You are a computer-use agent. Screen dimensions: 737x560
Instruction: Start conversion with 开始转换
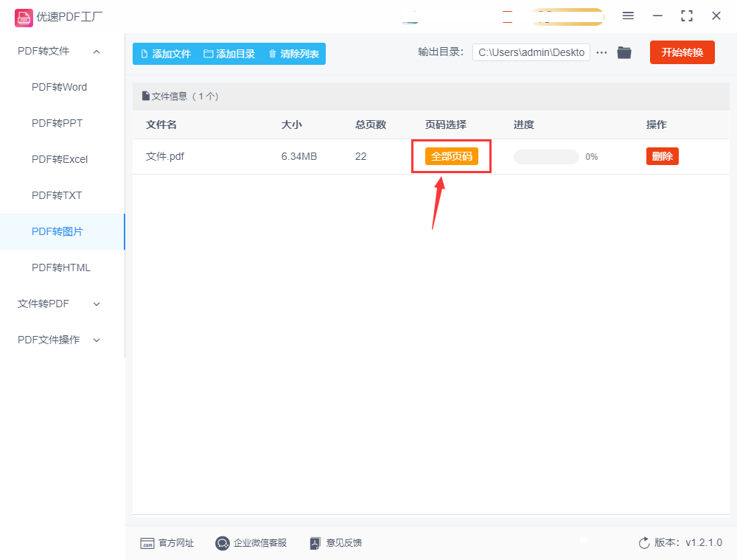[682, 52]
